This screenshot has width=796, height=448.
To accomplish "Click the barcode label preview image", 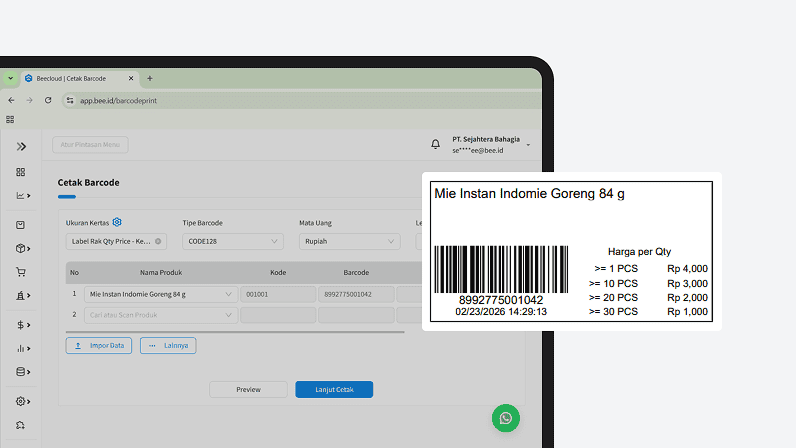I will coord(571,251).
